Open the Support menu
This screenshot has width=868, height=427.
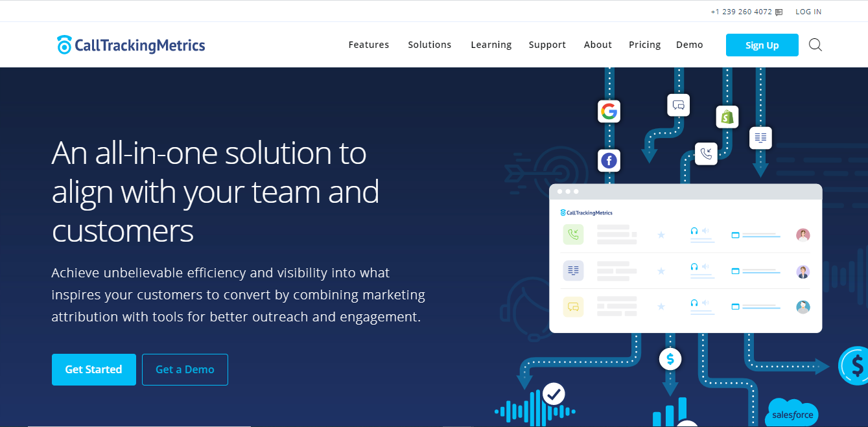(547, 45)
